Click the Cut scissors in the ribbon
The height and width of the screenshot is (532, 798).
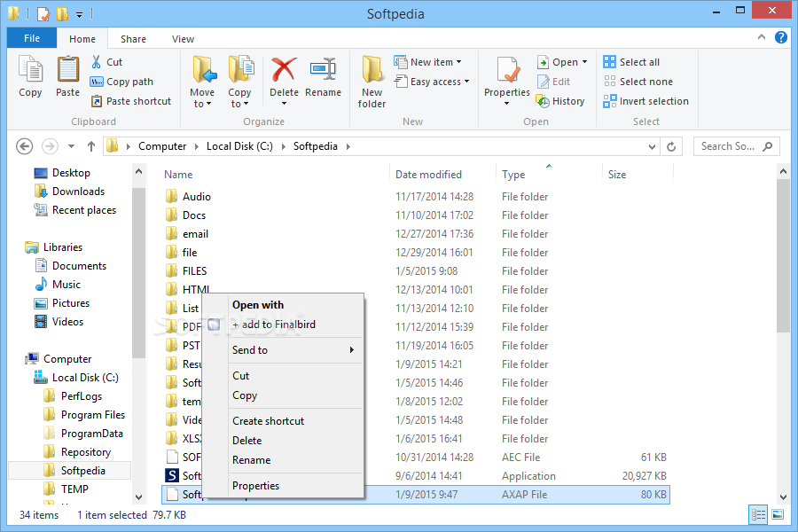tap(96, 62)
